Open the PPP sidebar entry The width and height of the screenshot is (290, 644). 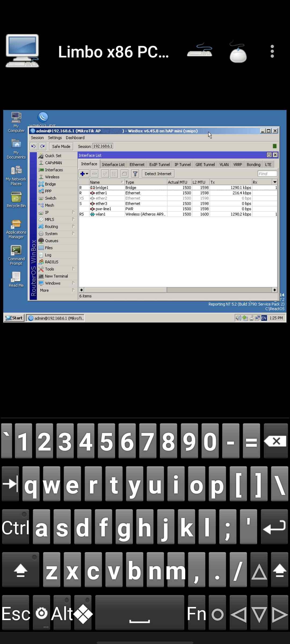[x=48, y=191]
